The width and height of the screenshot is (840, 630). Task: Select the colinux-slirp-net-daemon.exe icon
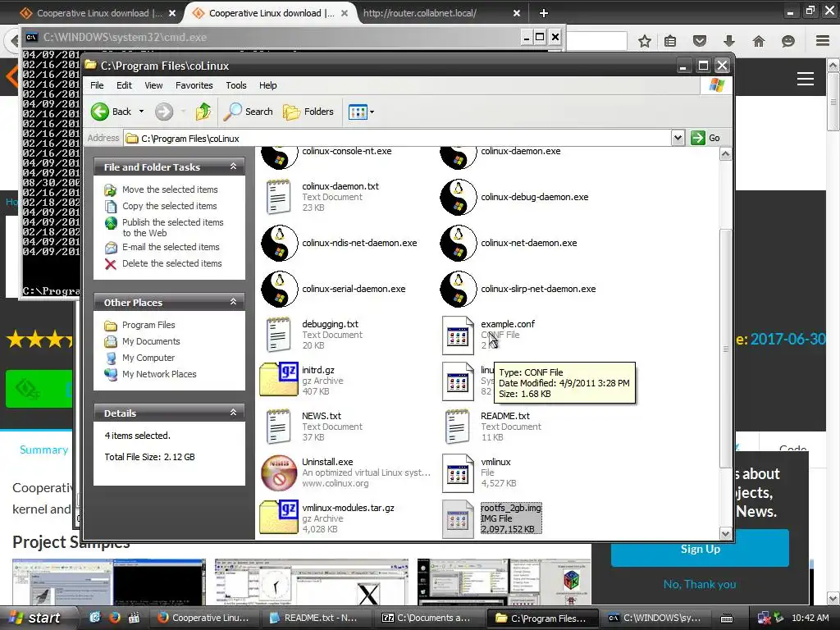(458, 290)
